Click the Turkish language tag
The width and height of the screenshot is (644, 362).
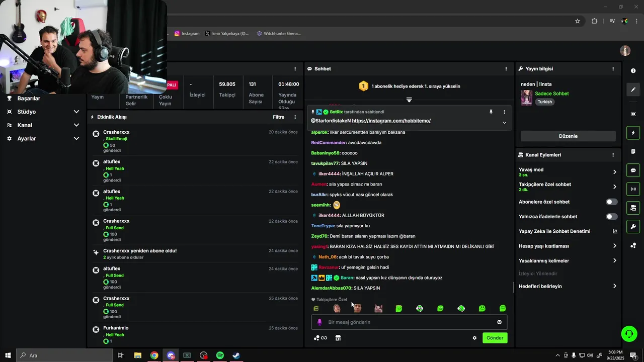pos(544,102)
